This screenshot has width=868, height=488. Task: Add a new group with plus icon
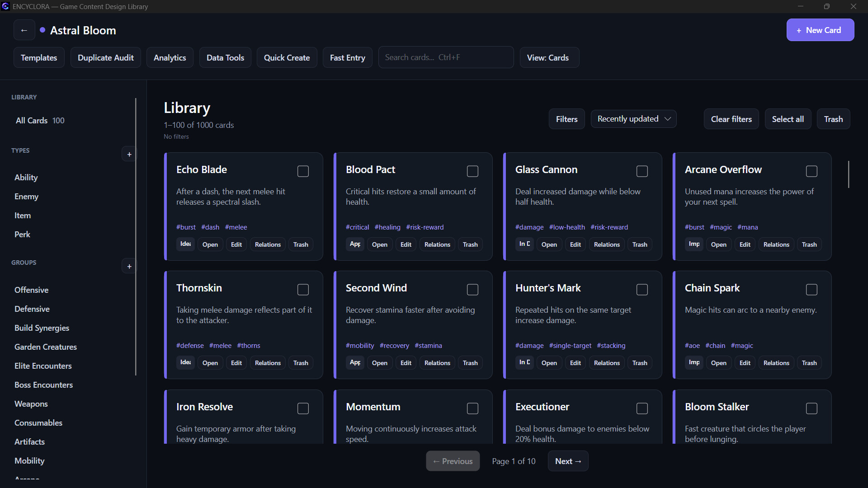pyautogui.click(x=129, y=267)
